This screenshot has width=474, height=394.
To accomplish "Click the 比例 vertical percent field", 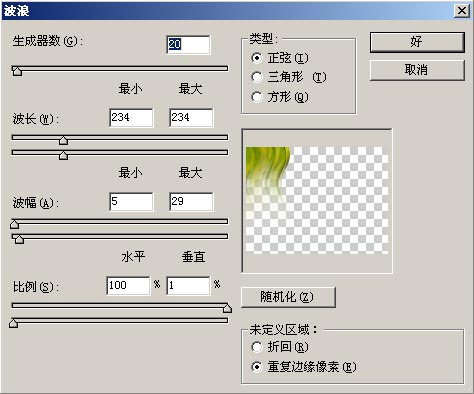I will pos(188,285).
